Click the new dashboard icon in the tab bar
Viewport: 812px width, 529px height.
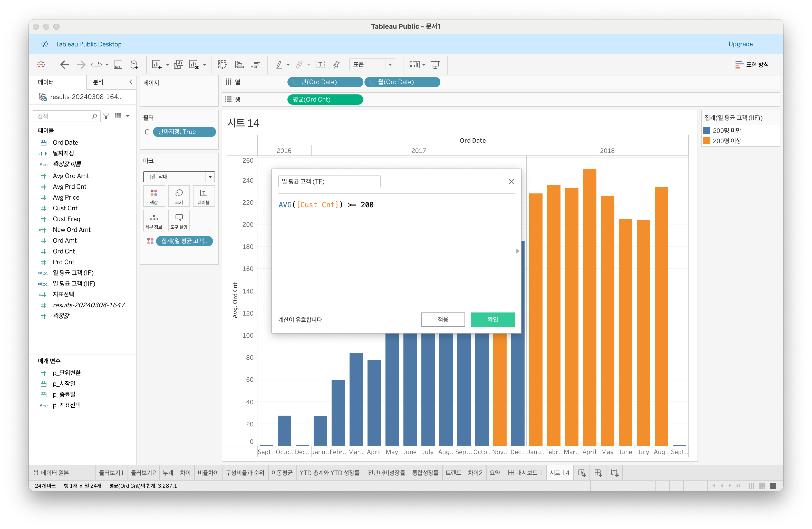(598, 473)
